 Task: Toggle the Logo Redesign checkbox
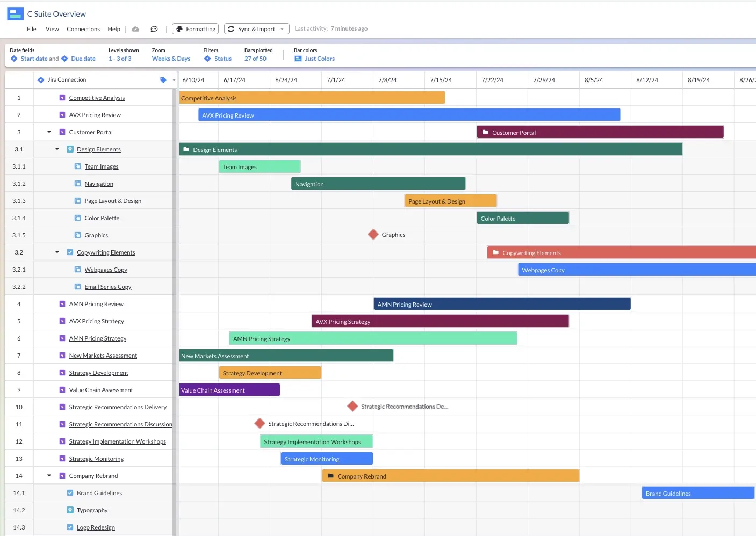coord(70,527)
